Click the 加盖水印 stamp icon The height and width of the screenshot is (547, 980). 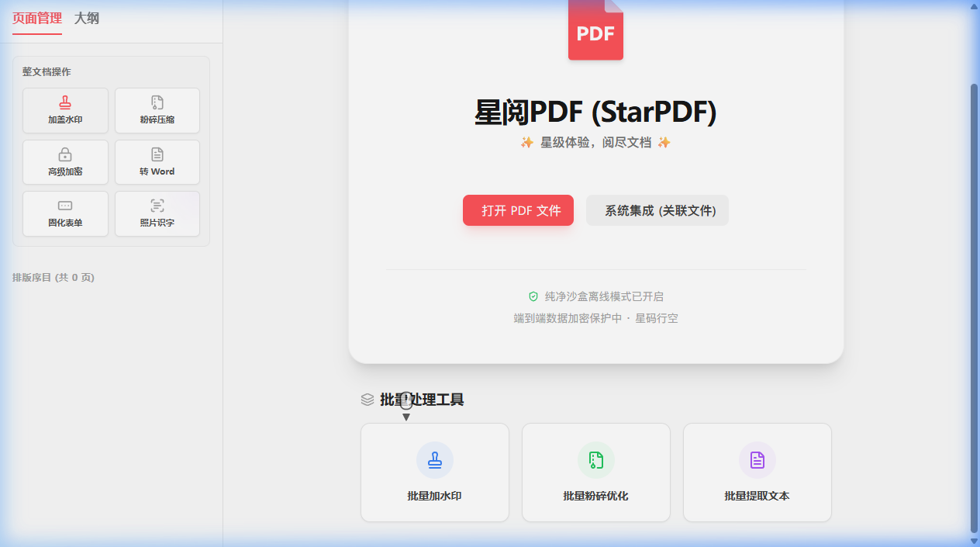65,102
